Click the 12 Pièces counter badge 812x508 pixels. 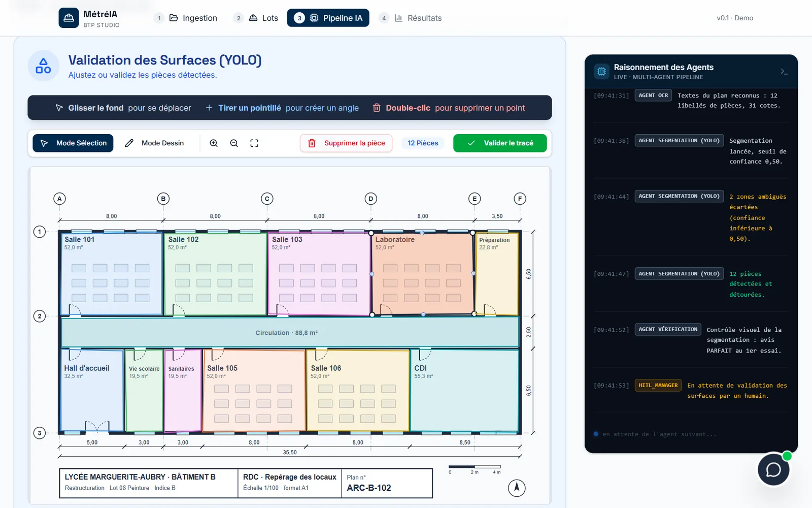tap(423, 143)
